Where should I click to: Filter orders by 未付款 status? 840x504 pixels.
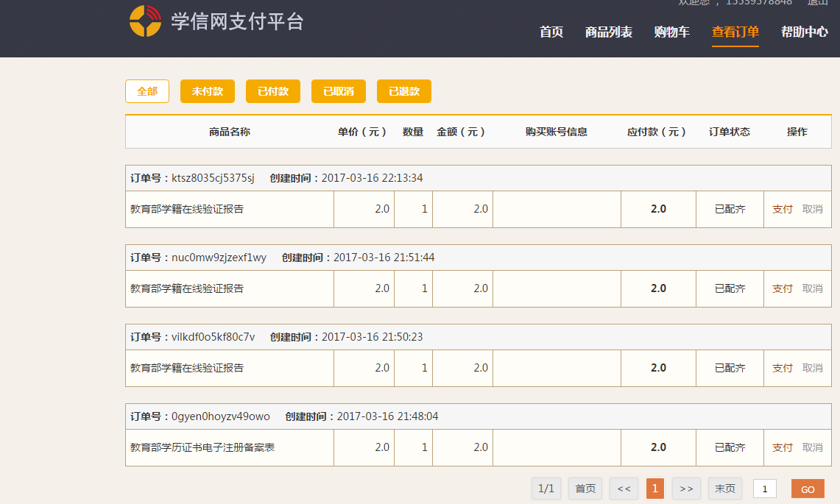(x=207, y=90)
